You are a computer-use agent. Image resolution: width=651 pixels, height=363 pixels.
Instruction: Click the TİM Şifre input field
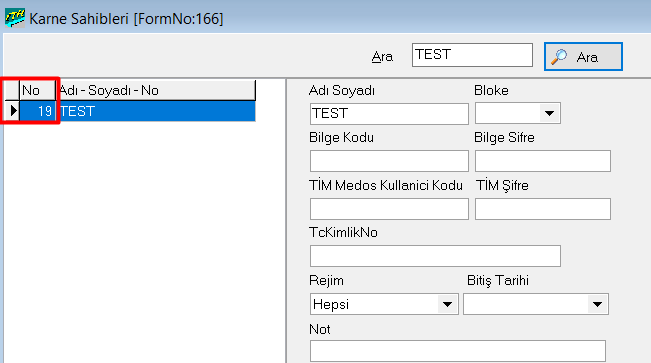pos(543,208)
